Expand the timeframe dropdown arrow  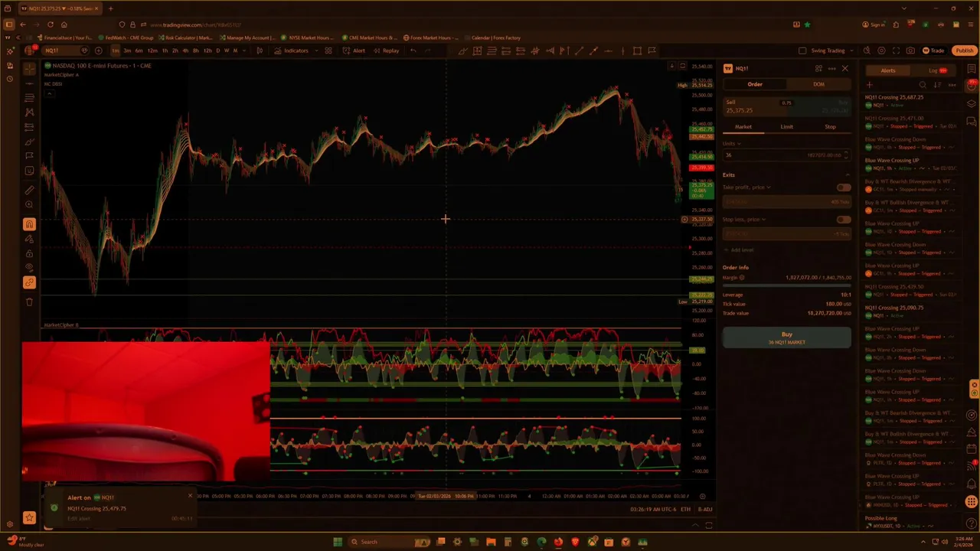(x=243, y=51)
